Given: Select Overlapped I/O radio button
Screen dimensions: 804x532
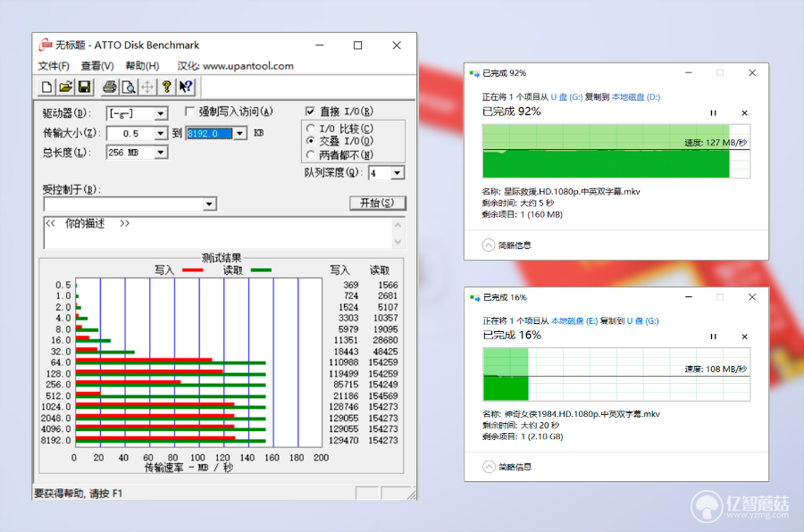Looking at the screenshot, I should click(310, 141).
